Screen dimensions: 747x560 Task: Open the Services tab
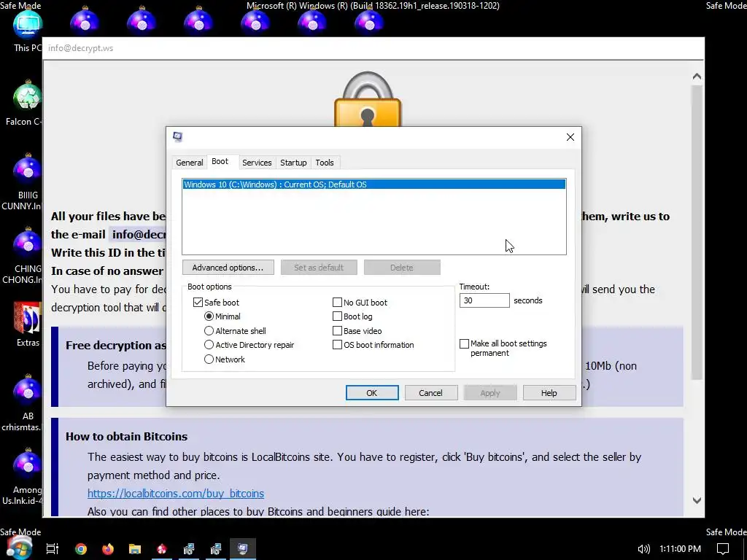257,163
